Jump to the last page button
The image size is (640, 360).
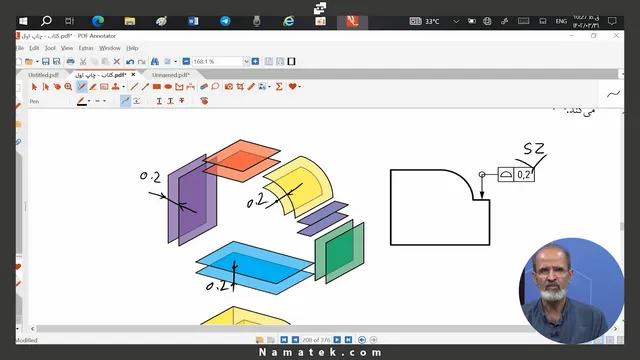348,340
